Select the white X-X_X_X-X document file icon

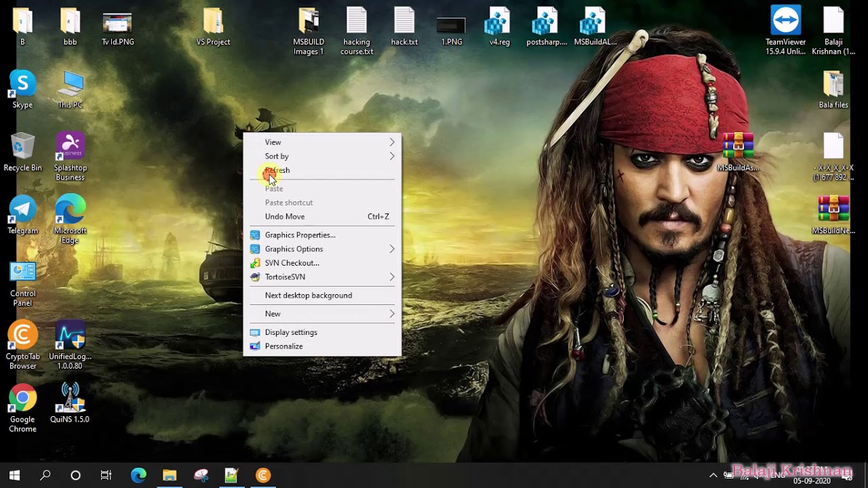coord(833,147)
